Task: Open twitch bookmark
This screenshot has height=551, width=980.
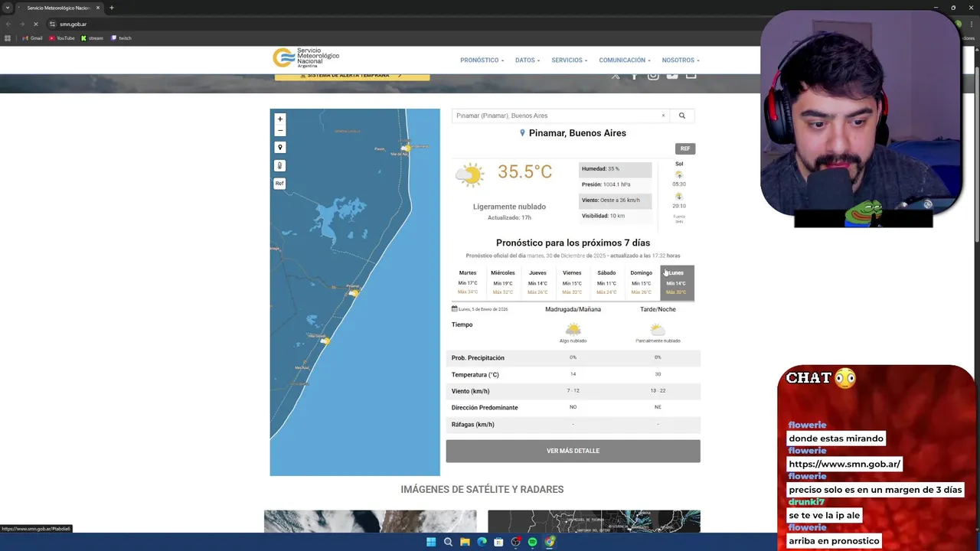Action: [x=121, y=38]
